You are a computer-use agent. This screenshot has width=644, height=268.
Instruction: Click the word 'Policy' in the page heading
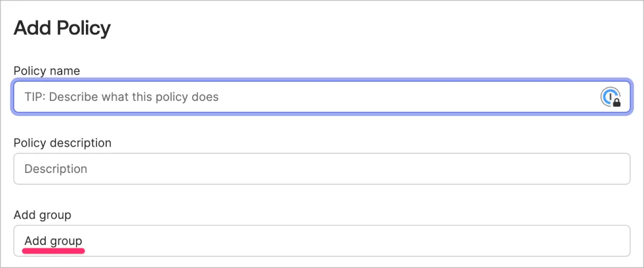tap(82, 28)
